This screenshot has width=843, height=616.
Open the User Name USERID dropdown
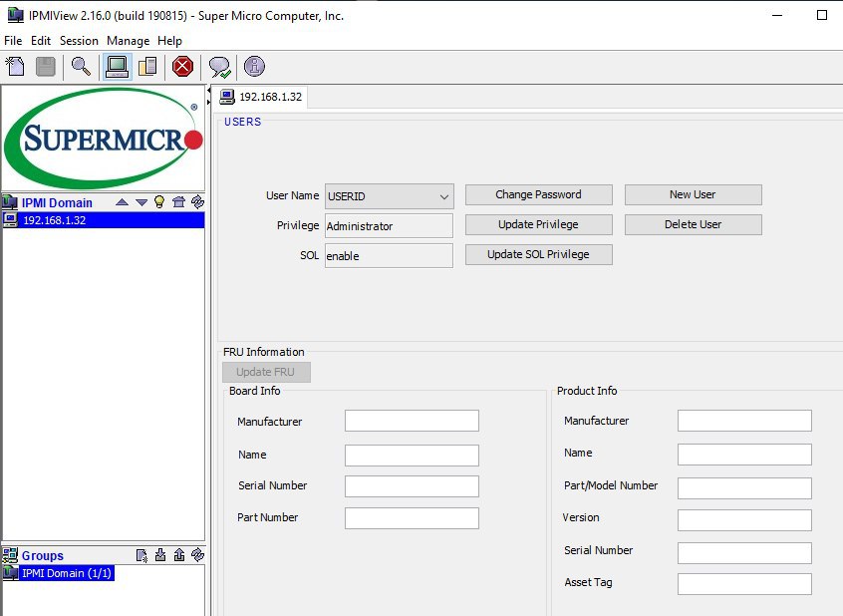(390, 196)
